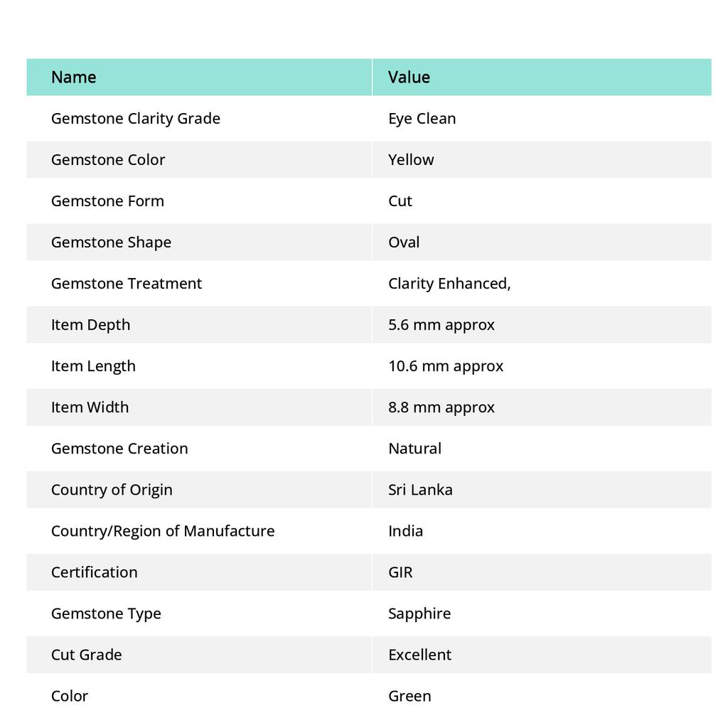Click the Sri Lanka origin value
The image size is (728, 728).
(x=420, y=490)
